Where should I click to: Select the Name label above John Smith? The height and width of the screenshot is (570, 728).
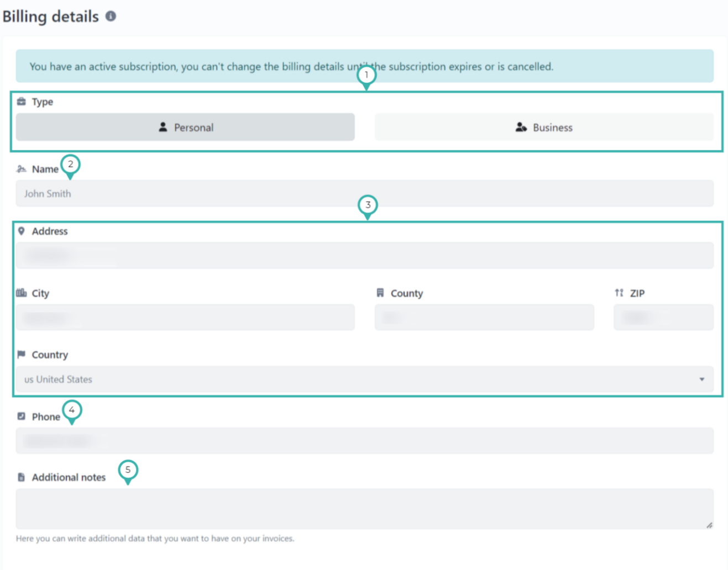pos(46,168)
